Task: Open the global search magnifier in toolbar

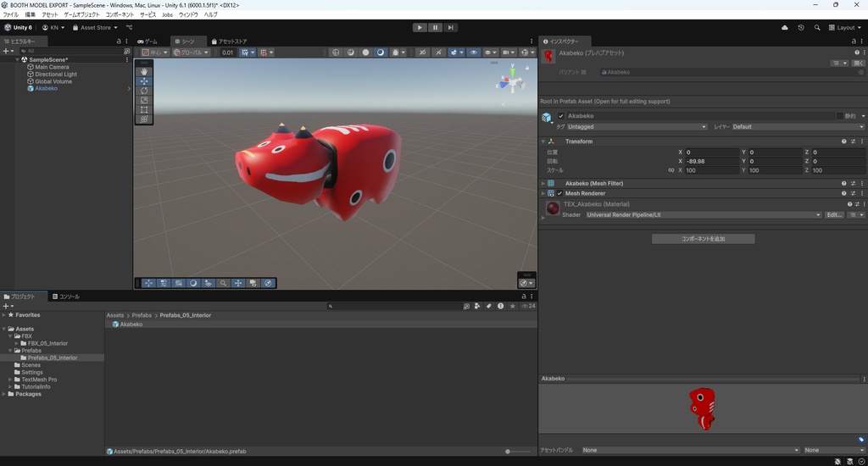Action: 817,28
